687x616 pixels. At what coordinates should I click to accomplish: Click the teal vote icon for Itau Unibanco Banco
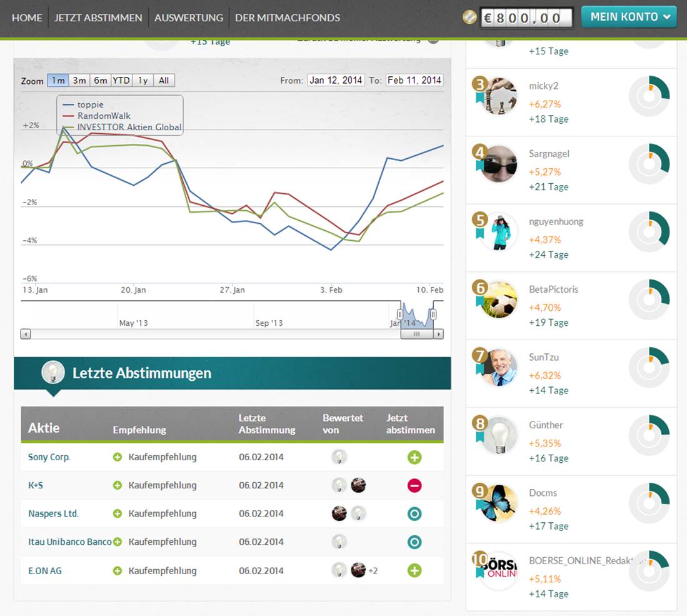[414, 542]
